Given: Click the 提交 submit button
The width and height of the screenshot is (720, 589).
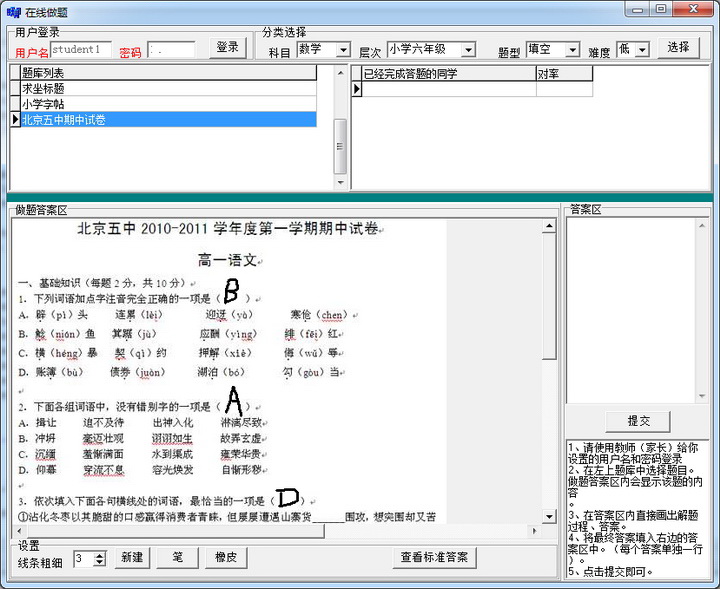Looking at the screenshot, I should tap(638, 421).
